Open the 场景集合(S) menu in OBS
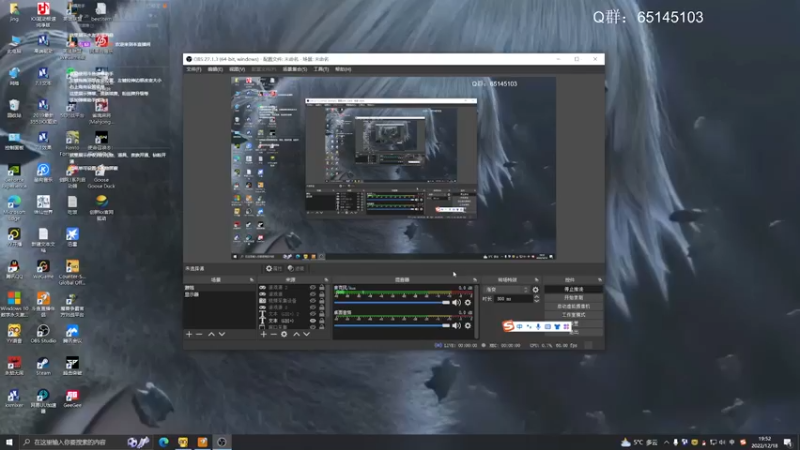This screenshot has width=800, height=450. tap(294, 69)
